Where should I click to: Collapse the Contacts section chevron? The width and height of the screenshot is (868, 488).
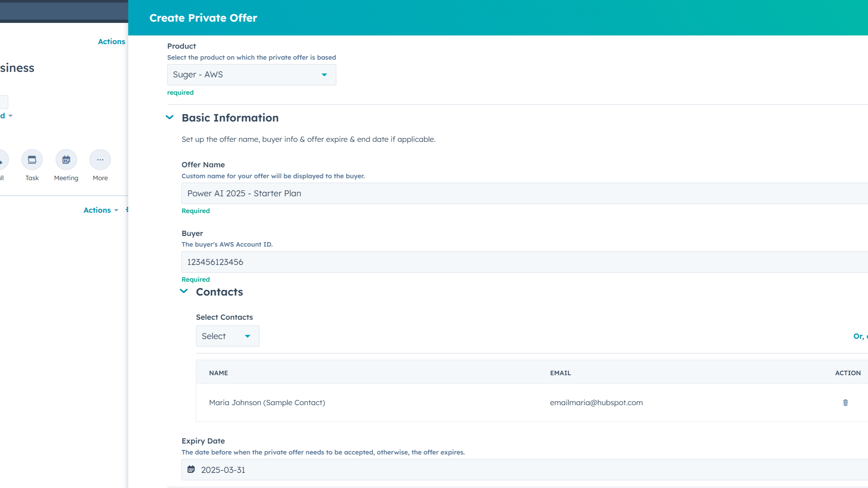184,291
